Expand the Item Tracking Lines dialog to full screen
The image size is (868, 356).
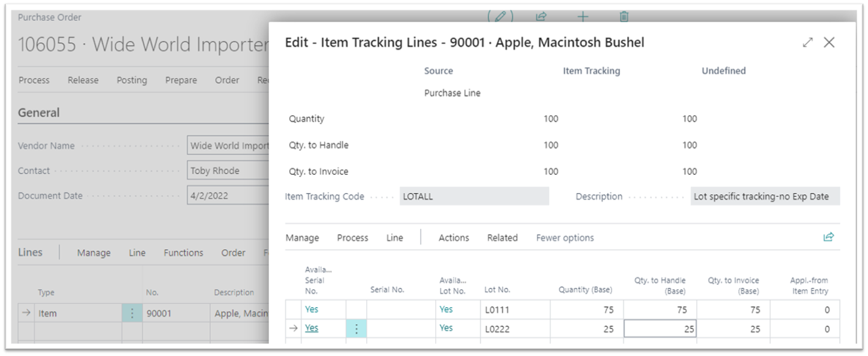tap(808, 42)
